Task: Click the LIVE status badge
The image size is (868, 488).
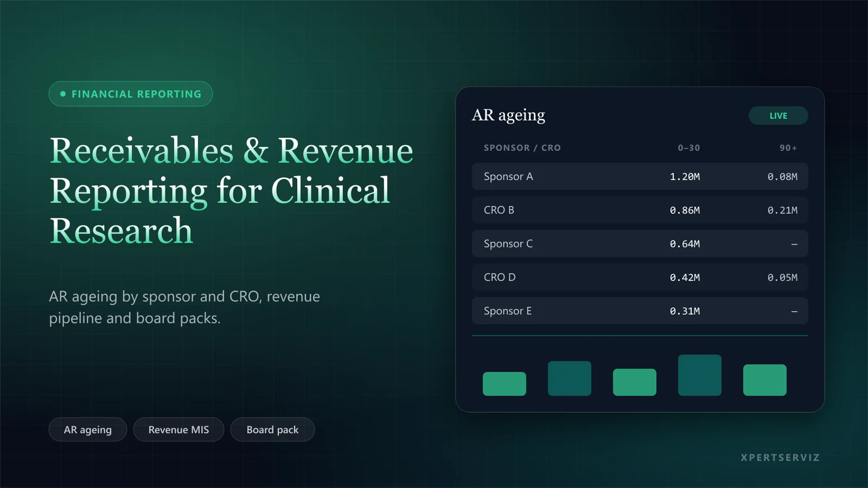Action: click(778, 115)
